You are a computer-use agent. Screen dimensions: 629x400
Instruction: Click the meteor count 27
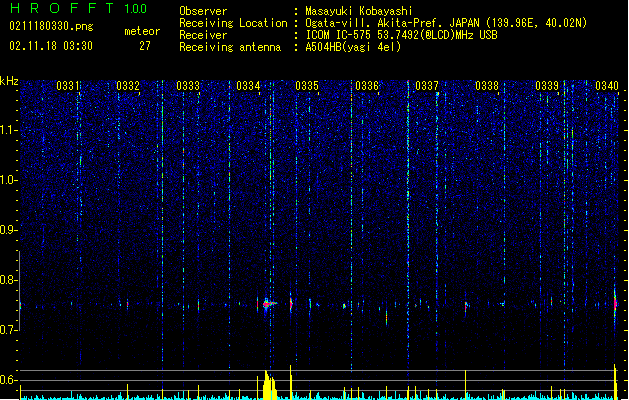(145, 46)
